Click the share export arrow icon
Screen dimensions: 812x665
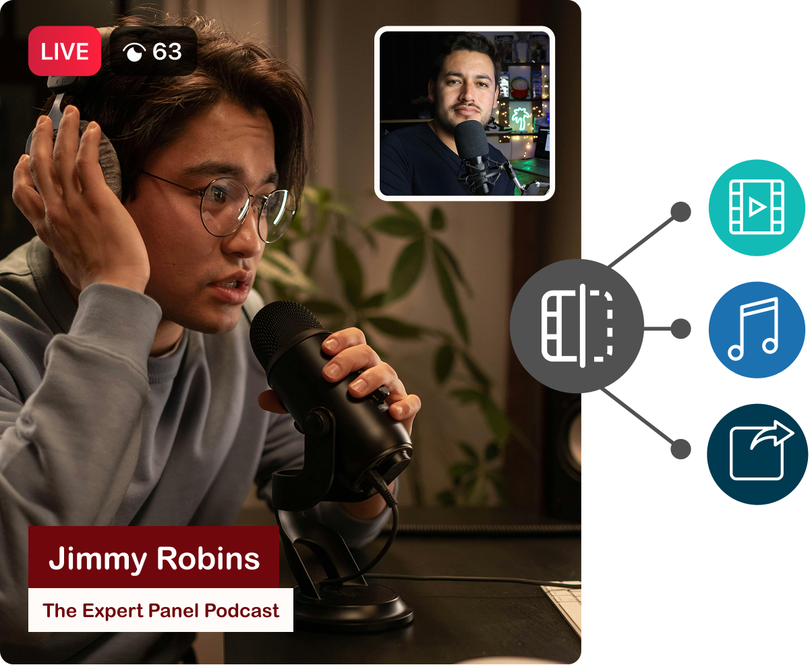coord(757,453)
